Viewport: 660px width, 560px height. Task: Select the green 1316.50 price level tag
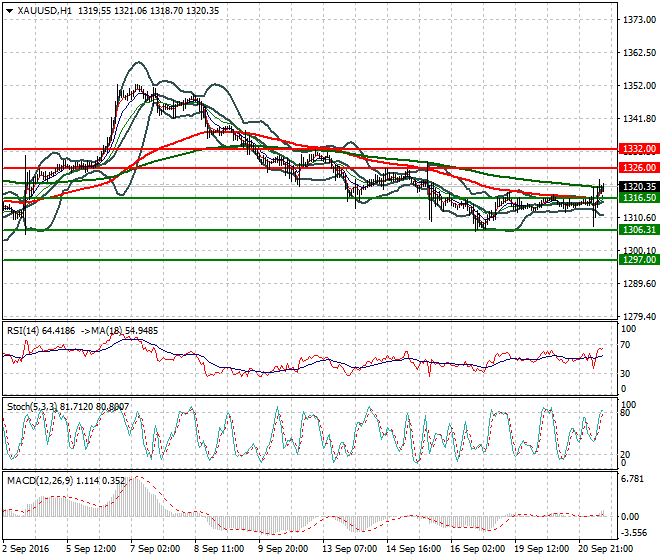(x=638, y=198)
